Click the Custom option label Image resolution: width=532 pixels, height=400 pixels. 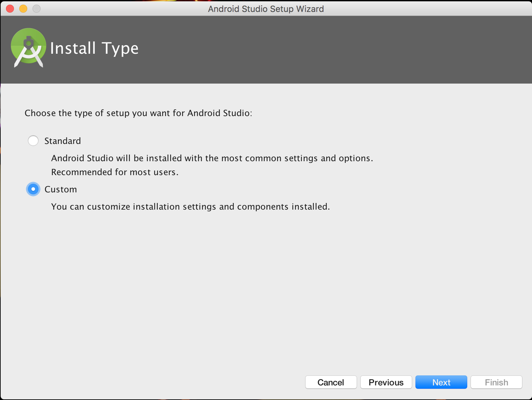tap(61, 189)
